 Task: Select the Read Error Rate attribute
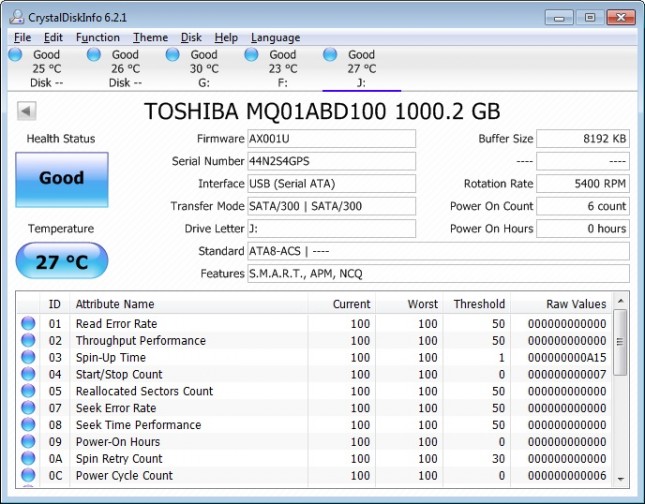click(116, 324)
